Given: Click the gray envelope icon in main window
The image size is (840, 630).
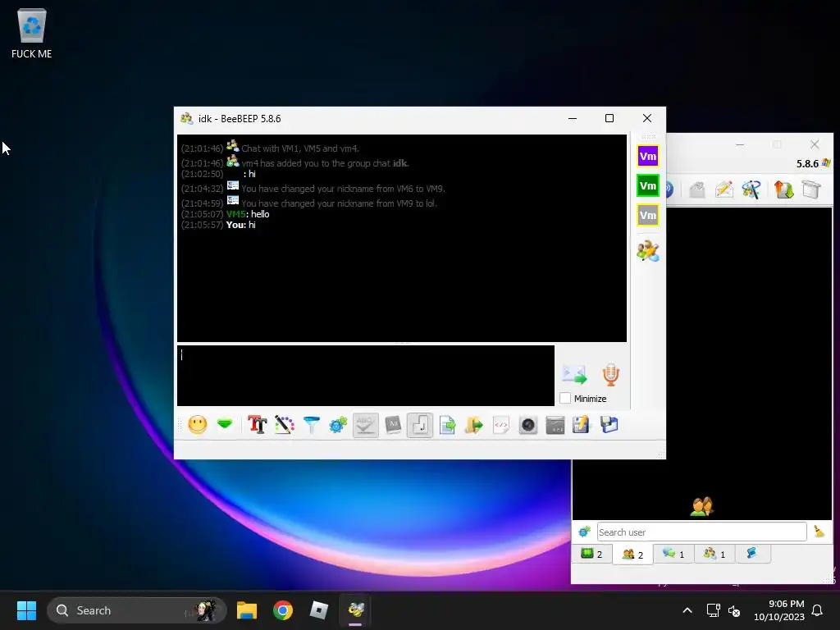Looking at the screenshot, I should (697, 189).
